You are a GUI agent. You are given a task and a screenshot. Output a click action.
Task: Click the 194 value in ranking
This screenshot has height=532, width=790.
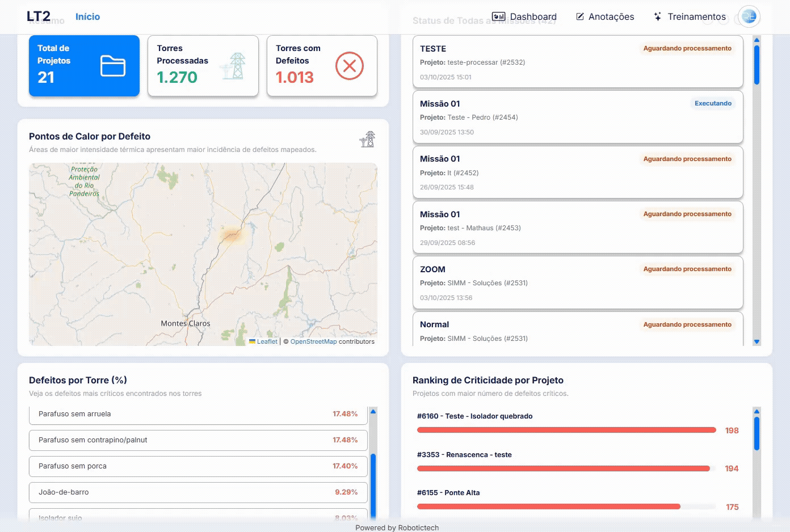pyautogui.click(x=732, y=468)
